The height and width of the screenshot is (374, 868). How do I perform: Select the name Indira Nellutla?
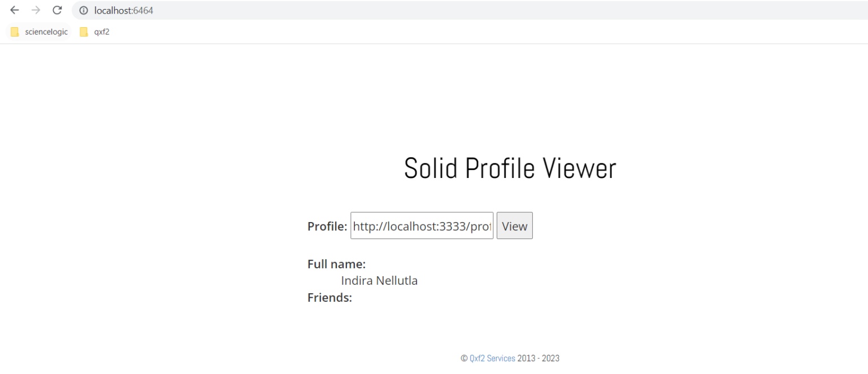click(379, 280)
